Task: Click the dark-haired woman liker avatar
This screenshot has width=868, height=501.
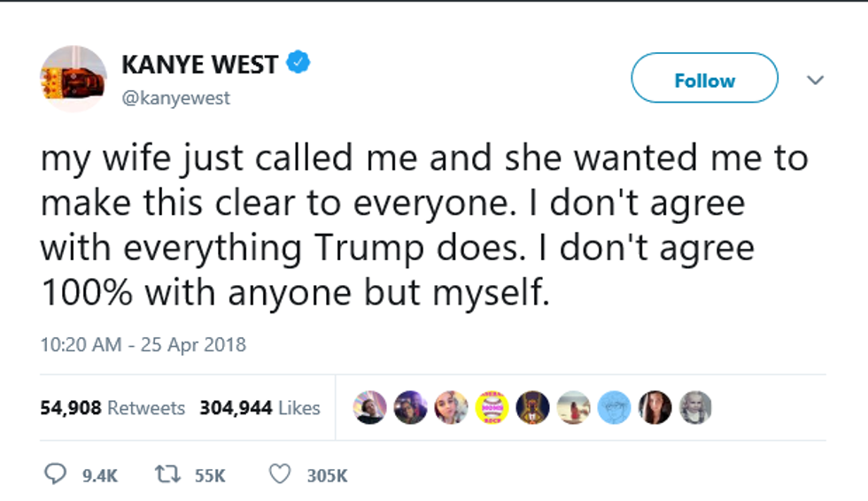Action: (655, 407)
